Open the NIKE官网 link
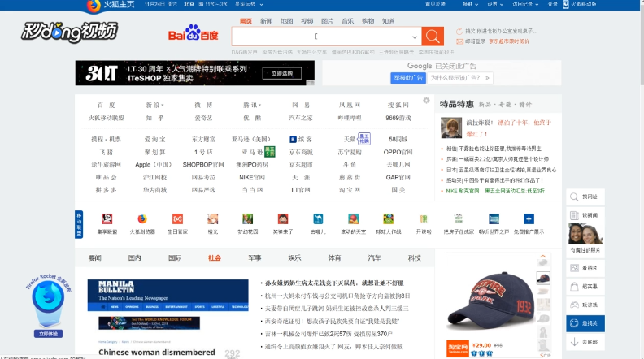 tap(252, 178)
